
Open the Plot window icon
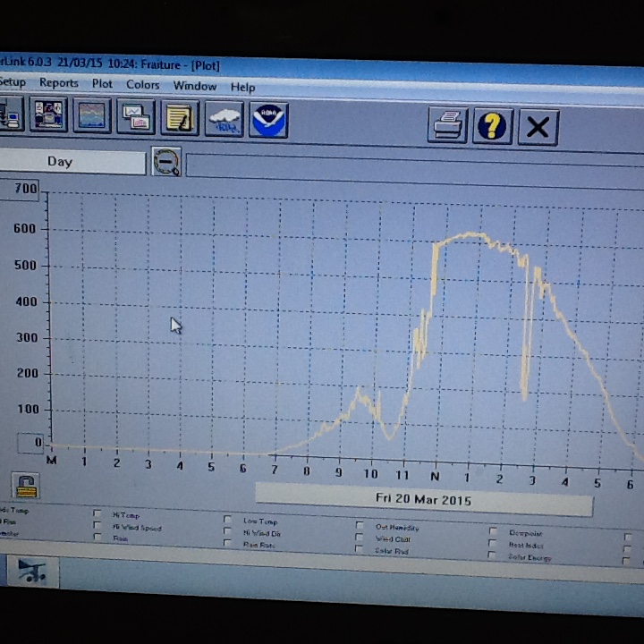92,115
